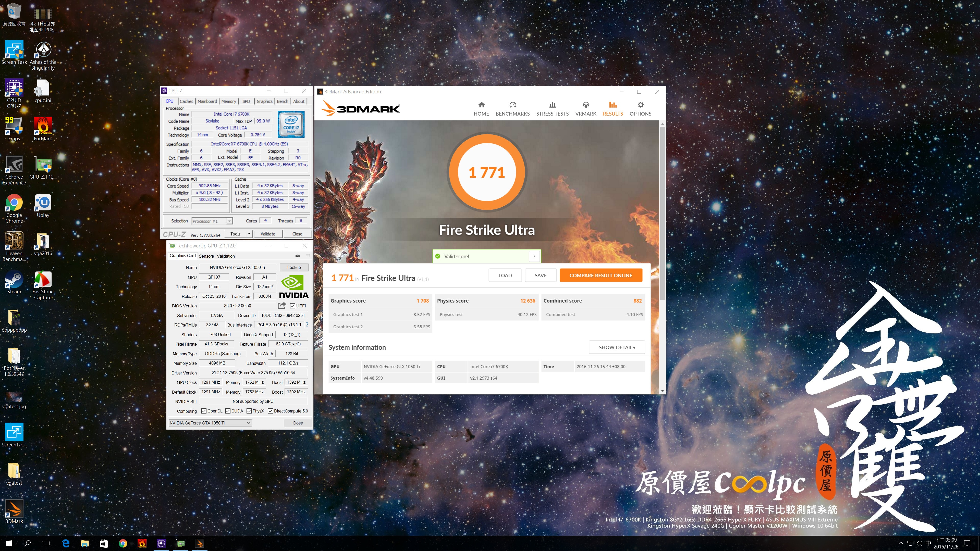Click GPU-Z screenshot camera icon
980x551 pixels.
click(298, 256)
